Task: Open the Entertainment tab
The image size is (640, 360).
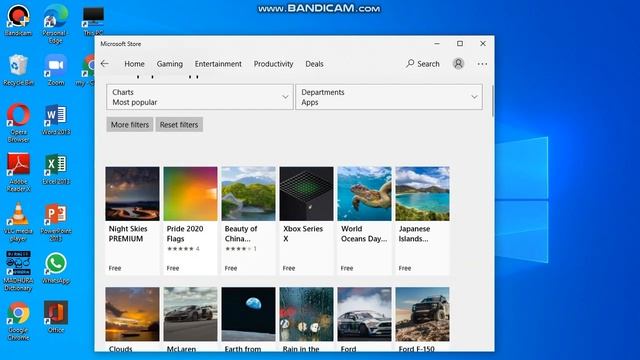Action: 218,64
